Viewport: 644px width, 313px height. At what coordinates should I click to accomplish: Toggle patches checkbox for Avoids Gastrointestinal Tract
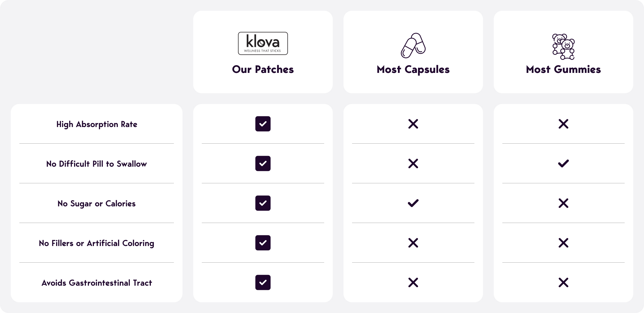click(263, 282)
